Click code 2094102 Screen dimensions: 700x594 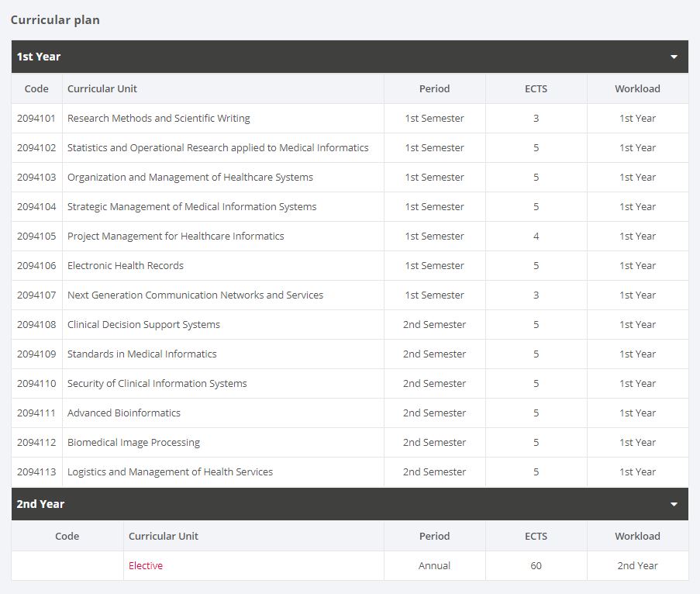point(36,148)
